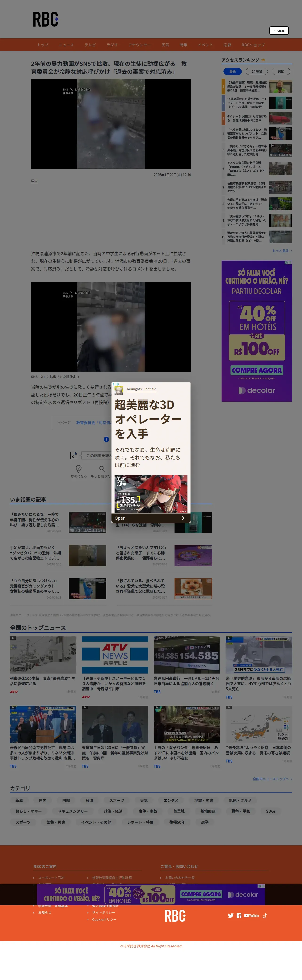
Task: Expand the ranking with もっと見る
Action: point(282,251)
